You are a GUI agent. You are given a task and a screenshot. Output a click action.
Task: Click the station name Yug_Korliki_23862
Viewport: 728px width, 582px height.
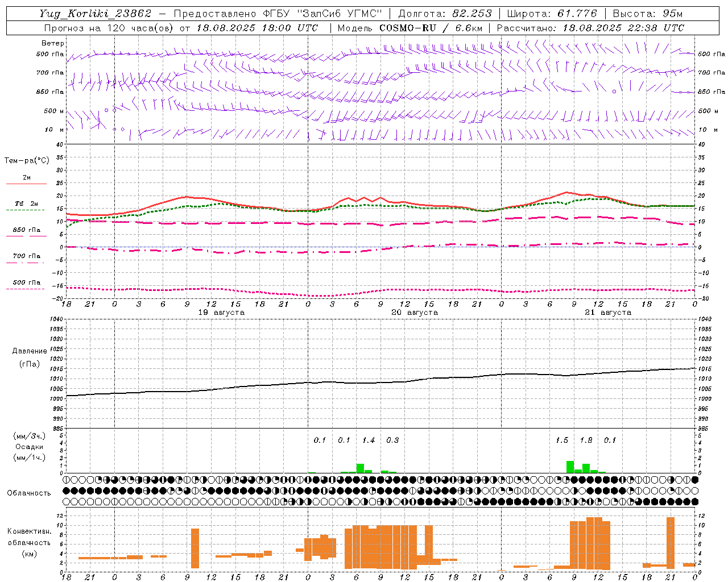pyautogui.click(x=96, y=14)
